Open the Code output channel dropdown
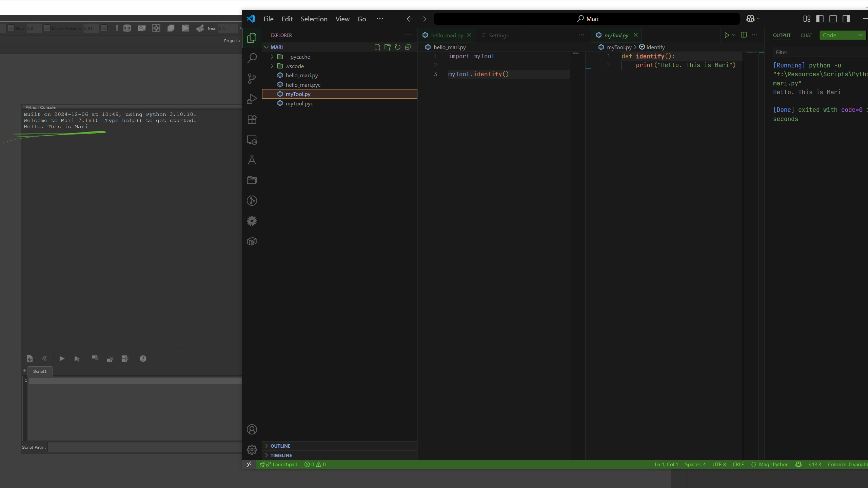868x488 pixels. [x=842, y=35]
